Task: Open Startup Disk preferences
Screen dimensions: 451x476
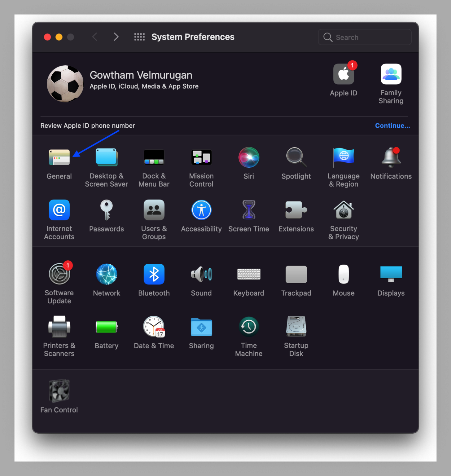Action: tap(296, 327)
